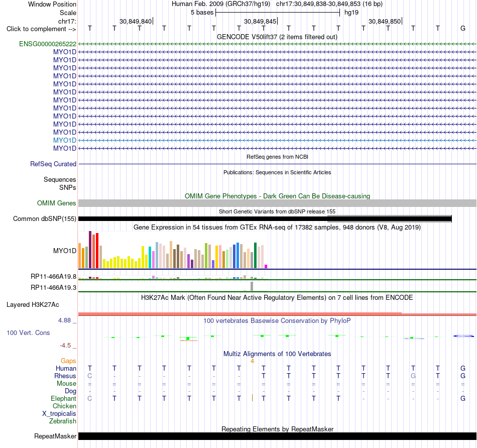Click the chr17:30,849,838-30,849,853 position text

[318, 4]
